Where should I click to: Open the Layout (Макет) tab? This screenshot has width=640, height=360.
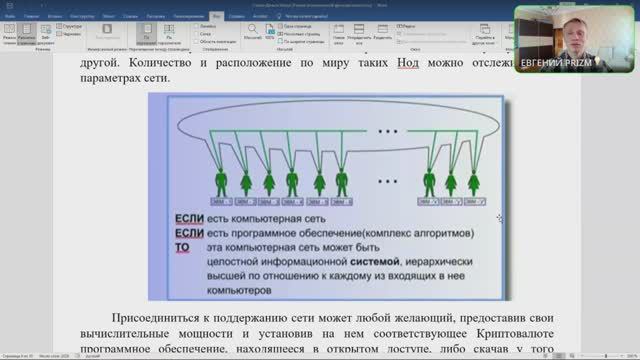pos(108,16)
